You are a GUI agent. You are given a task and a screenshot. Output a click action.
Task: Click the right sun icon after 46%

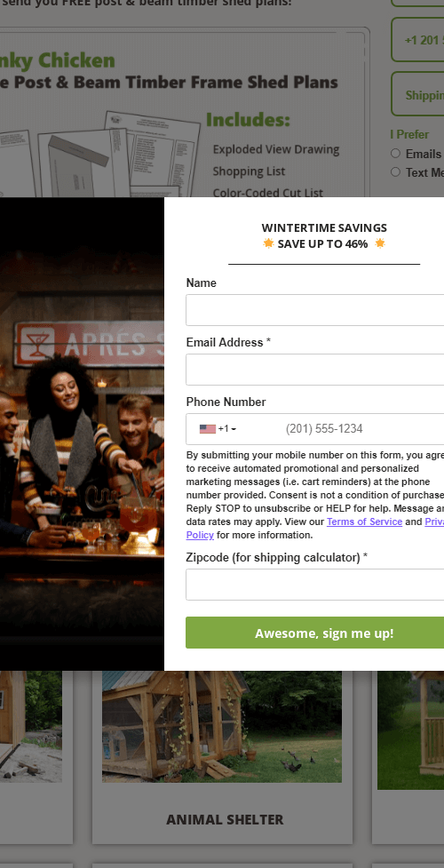click(380, 243)
